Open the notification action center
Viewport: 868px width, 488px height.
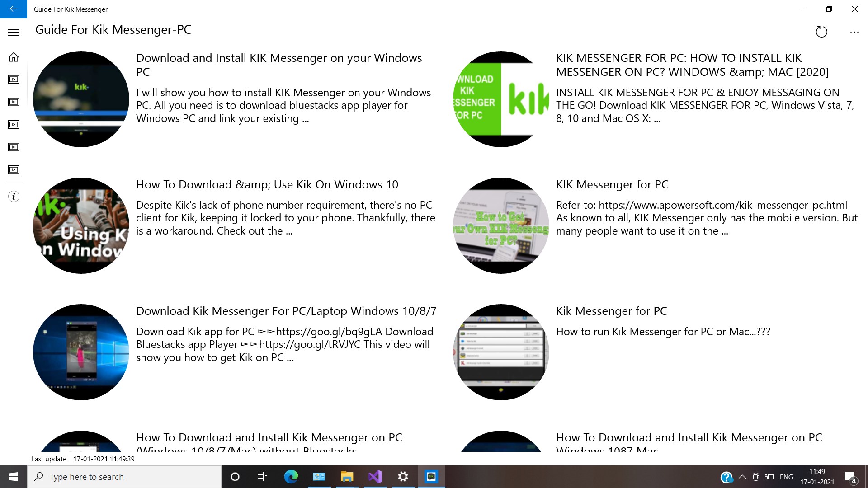(x=850, y=477)
